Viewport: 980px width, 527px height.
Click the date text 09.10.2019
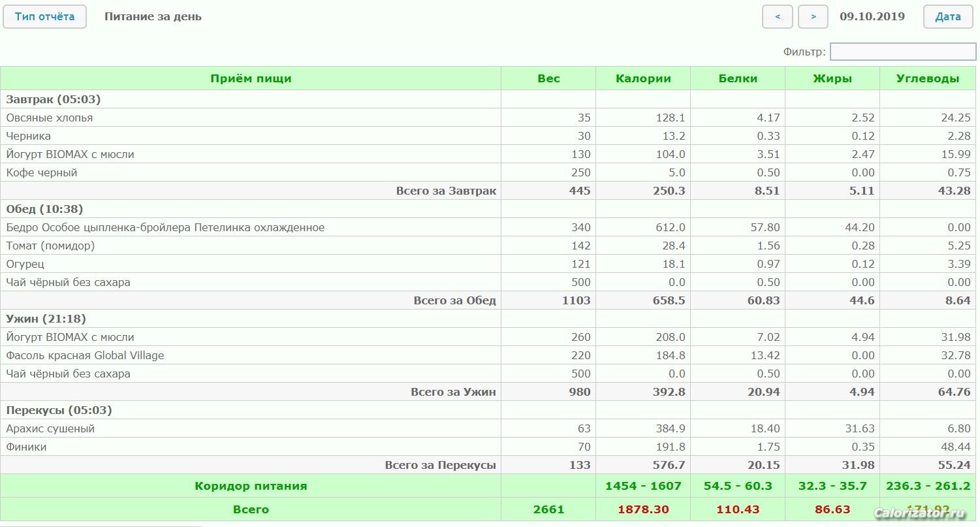point(872,17)
